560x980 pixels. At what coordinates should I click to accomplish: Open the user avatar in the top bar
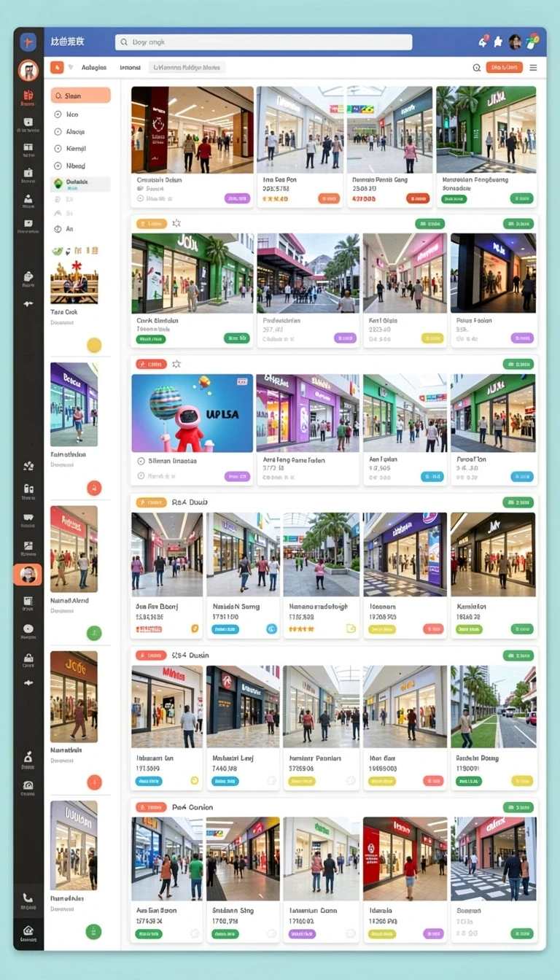516,42
